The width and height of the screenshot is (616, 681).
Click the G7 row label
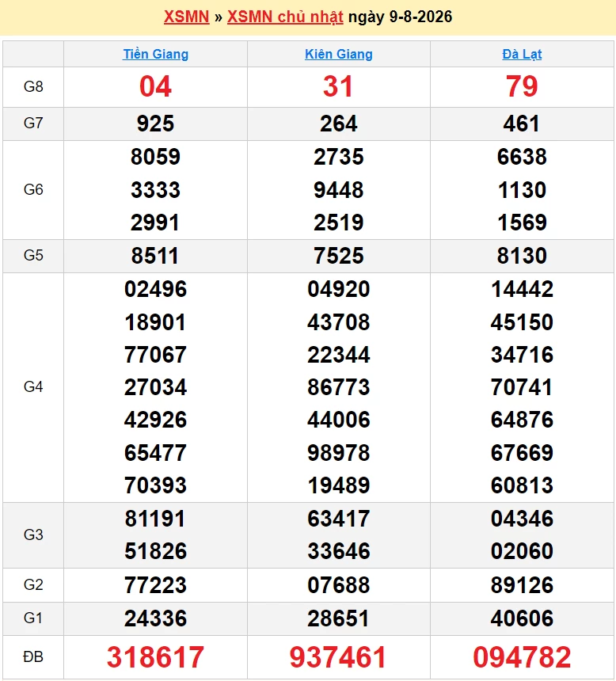coord(33,124)
